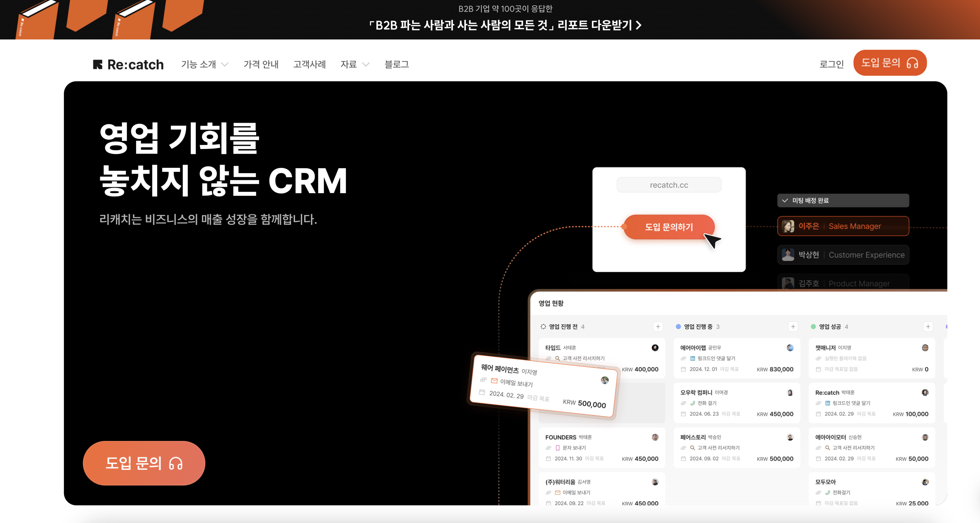Click the recatch.cc address field
The image size is (980, 523).
(x=668, y=185)
